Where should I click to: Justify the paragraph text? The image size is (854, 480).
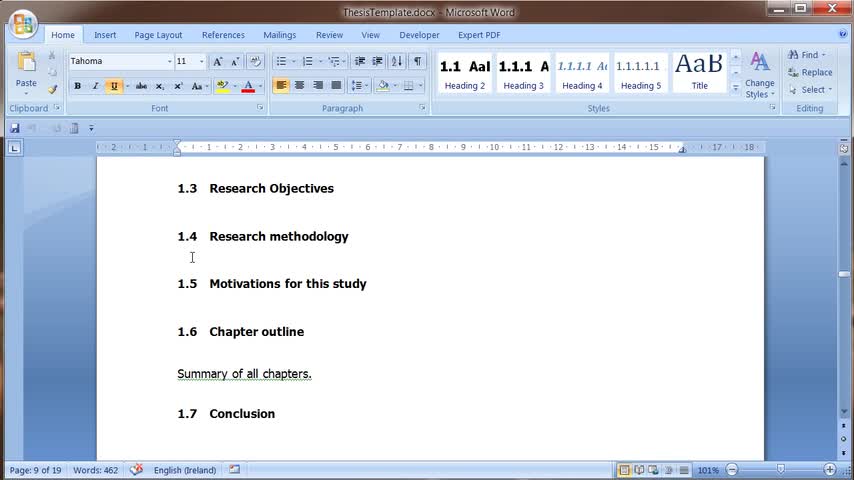(337, 86)
